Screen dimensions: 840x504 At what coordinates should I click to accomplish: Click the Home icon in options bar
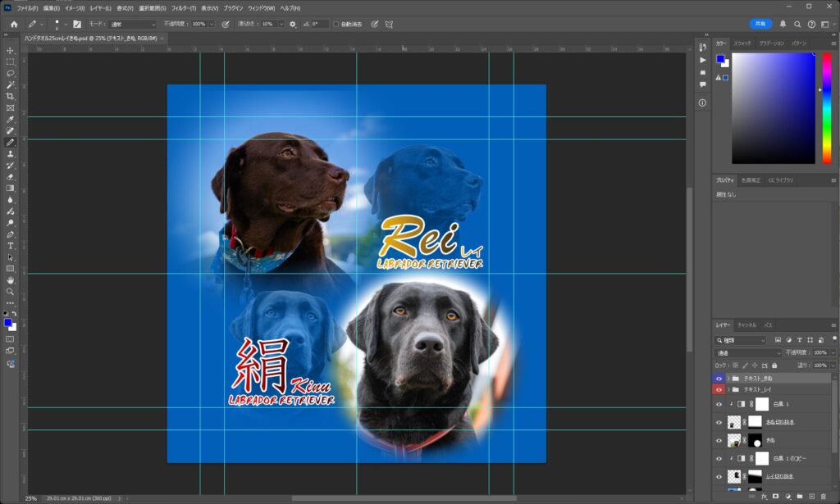click(14, 25)
